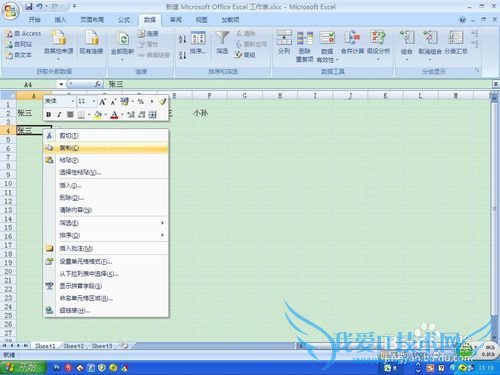Image resolution: width=500 pixels, height=375 pixels.
Task: Sort ascending A to Z
Action: (182, 39)
